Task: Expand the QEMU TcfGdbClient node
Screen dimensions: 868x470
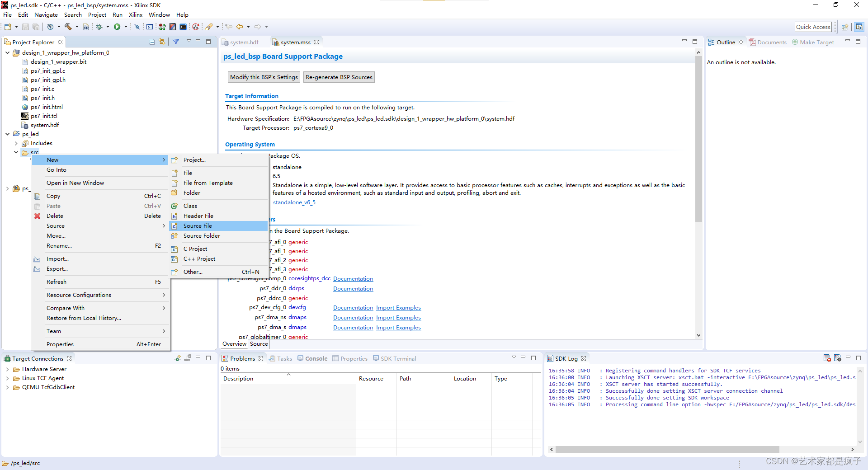Action: 7,387
